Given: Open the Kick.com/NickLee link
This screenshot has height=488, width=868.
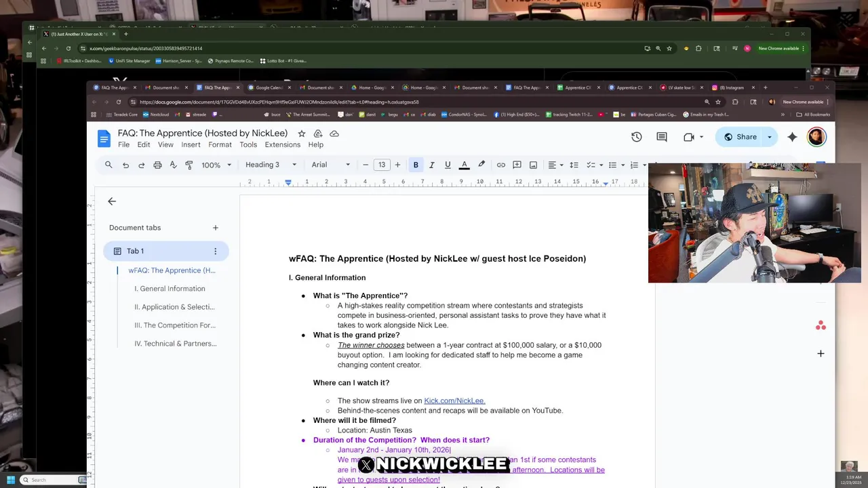Looking at the screenshot, I should click(454, 401).
